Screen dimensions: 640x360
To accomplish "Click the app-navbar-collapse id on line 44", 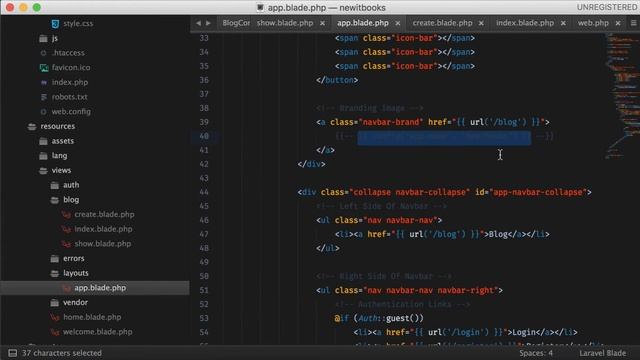I will 538,192.
